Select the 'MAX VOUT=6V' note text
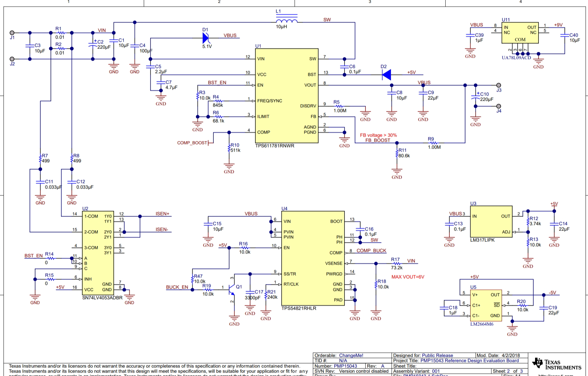This screenshot has width=588, height=376. click(408, 277)
